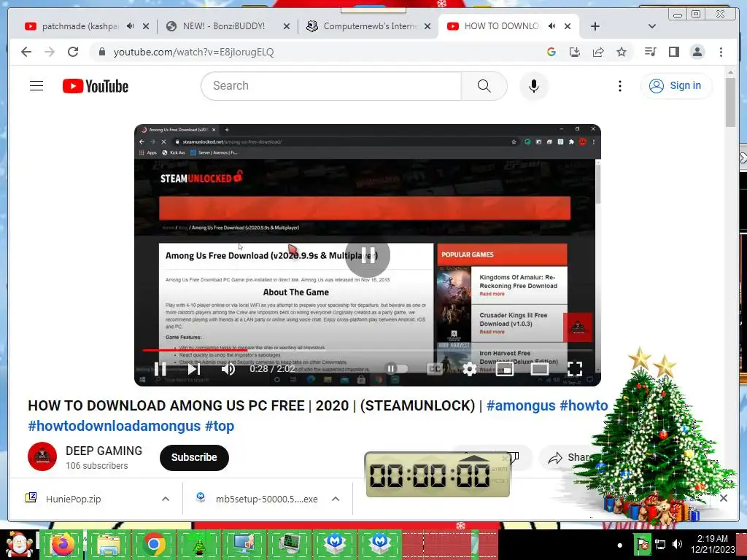Open the Christmas tree app in taskbar
This screenshot has width=747, height=560.
pos(199,545)
